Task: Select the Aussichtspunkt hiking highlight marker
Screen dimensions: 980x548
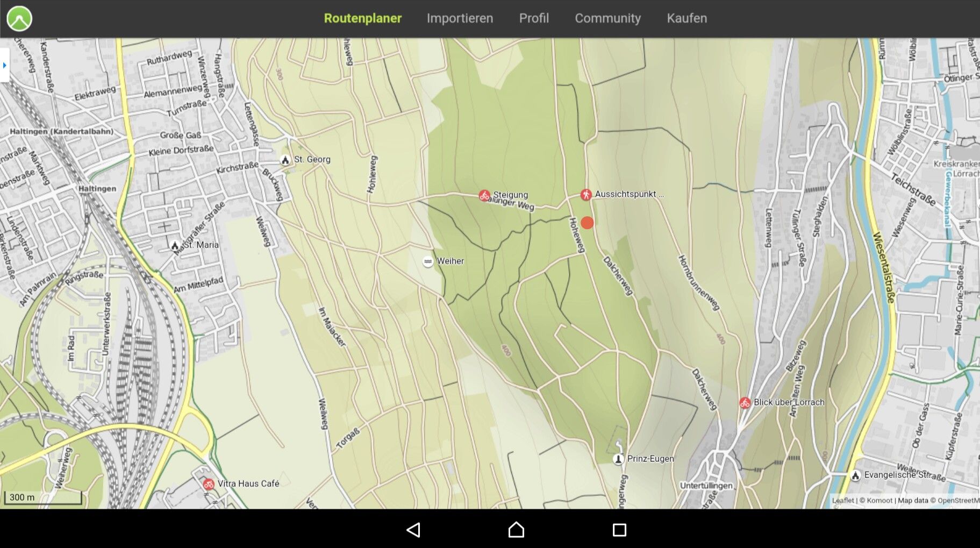Action: pyautogui.click(x=585, y=195)
